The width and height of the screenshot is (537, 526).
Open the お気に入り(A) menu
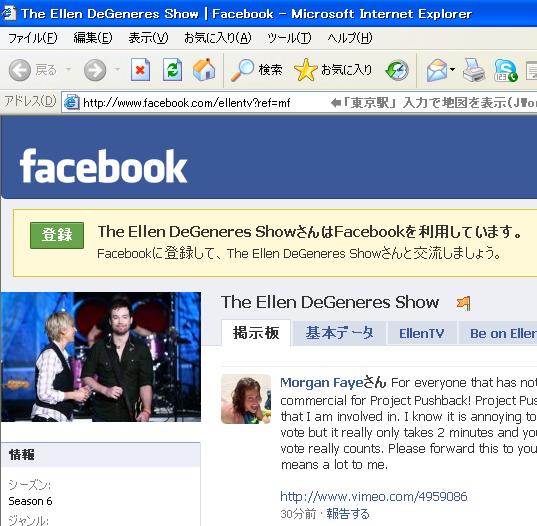point(218,38)
